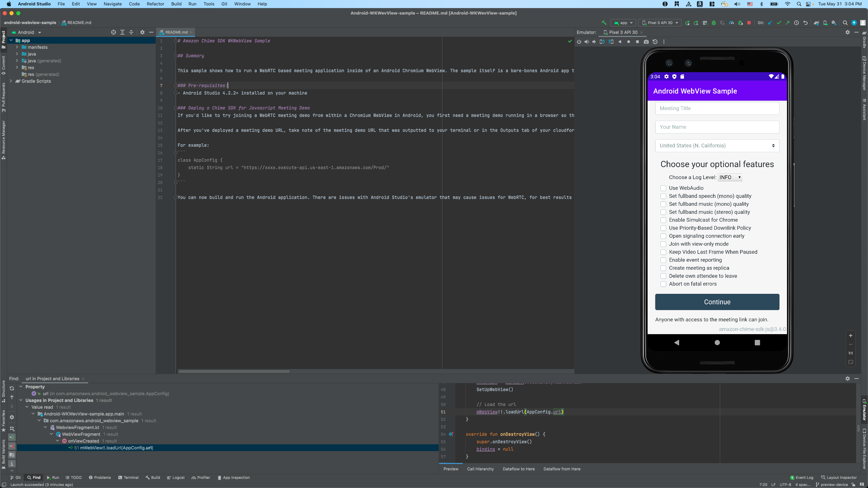
Task: Expand Gradle Scripts in the project tree
Action: 11,81
